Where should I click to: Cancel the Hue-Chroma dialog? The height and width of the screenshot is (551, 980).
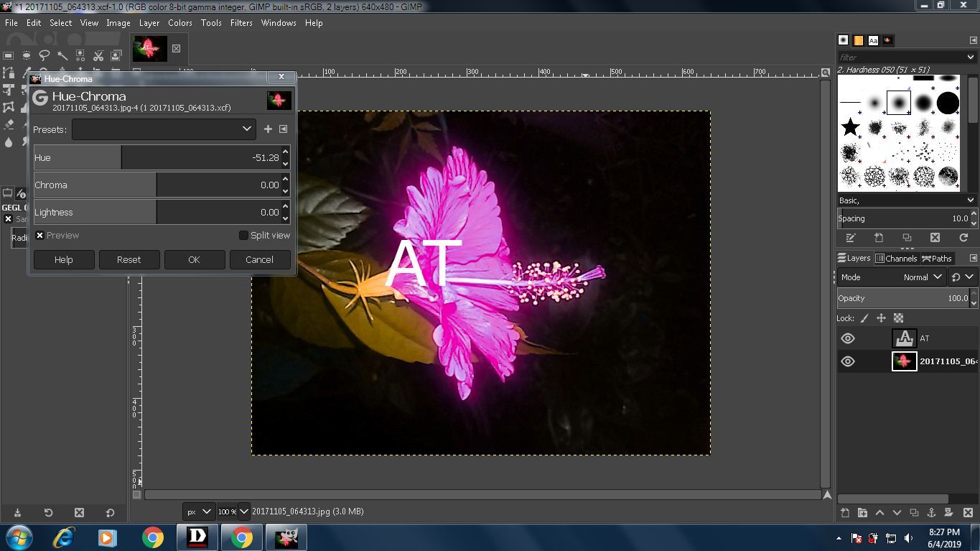(259, 260)
